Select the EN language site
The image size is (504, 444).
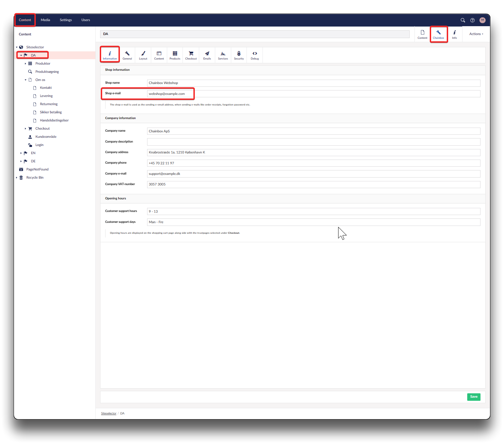point(33,153)
